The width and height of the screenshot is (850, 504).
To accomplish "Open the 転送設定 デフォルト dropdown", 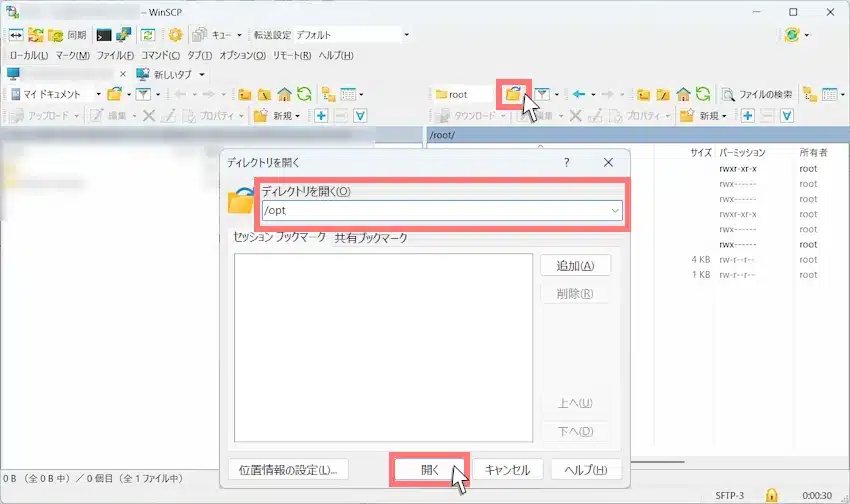I will [x=350, y=34].
